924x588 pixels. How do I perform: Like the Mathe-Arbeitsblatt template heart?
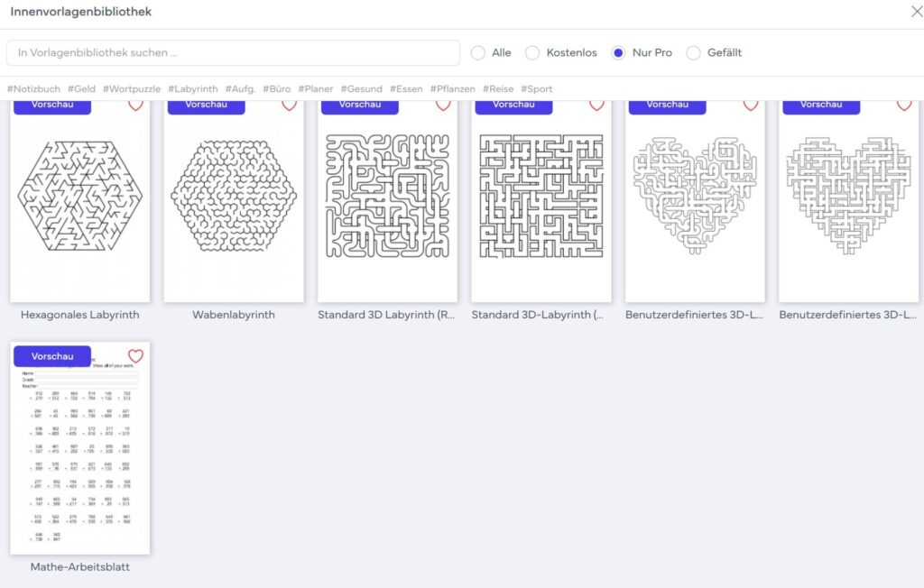[x=135, y=356]
